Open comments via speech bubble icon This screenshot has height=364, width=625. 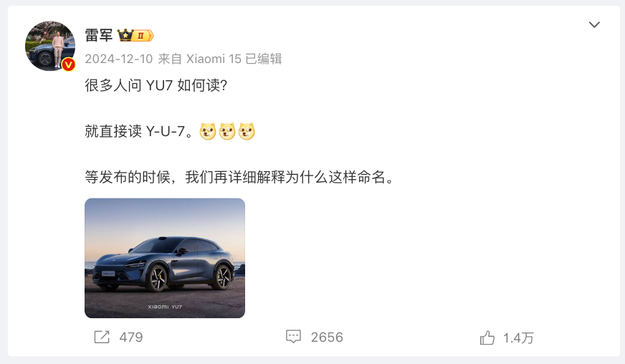point(293,337)
